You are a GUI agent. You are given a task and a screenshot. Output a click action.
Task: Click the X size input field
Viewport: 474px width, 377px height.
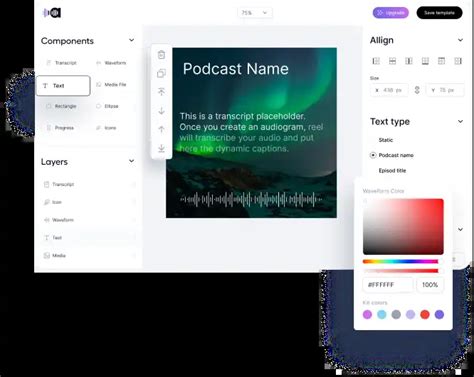[x=389, y=90]
